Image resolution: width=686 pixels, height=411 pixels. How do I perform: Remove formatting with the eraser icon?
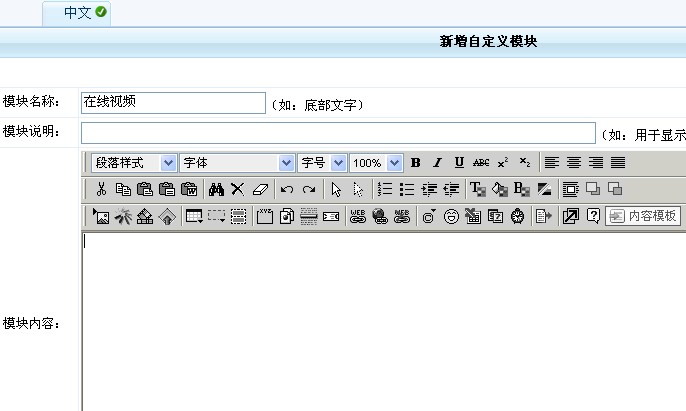tap(260, 189)
